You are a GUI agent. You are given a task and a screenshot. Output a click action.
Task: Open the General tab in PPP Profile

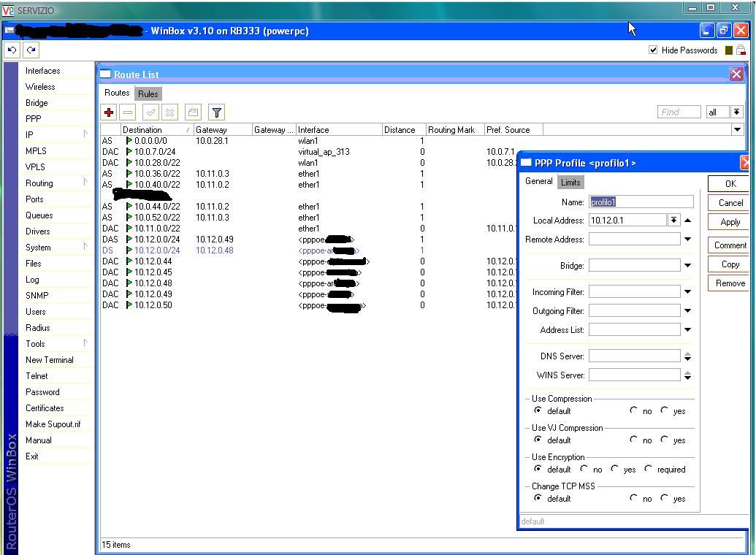pos(538,181)
